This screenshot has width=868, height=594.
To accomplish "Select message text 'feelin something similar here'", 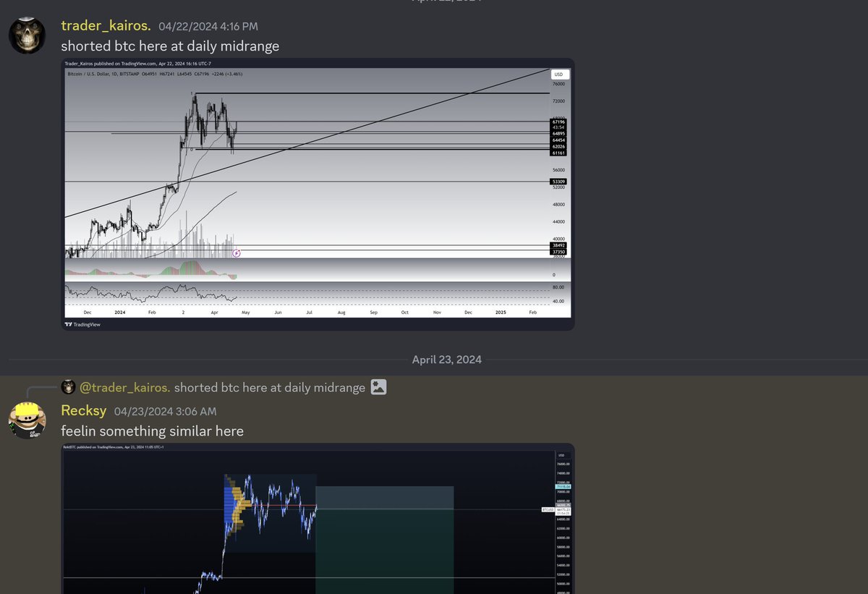I will tap(152, 431).
